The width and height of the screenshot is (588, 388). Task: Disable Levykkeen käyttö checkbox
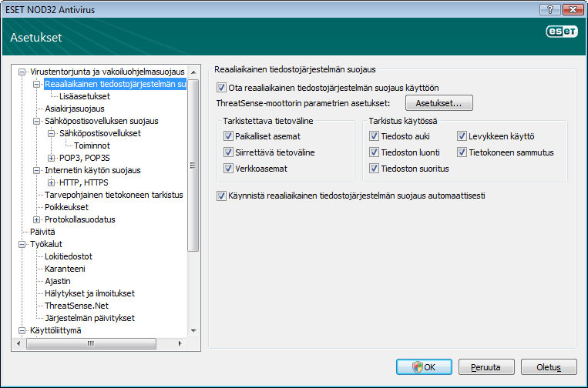pyautogui.click(x=462, y=136)
